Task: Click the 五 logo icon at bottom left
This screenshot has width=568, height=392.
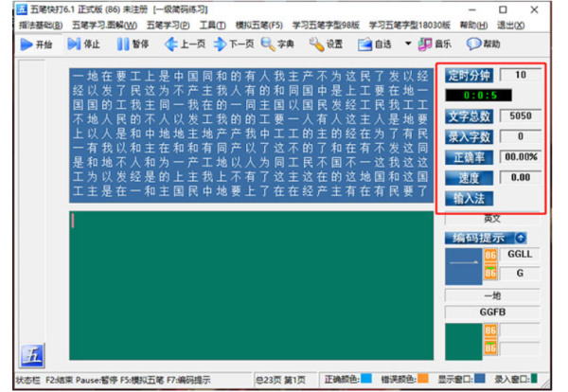Action: 32,355
